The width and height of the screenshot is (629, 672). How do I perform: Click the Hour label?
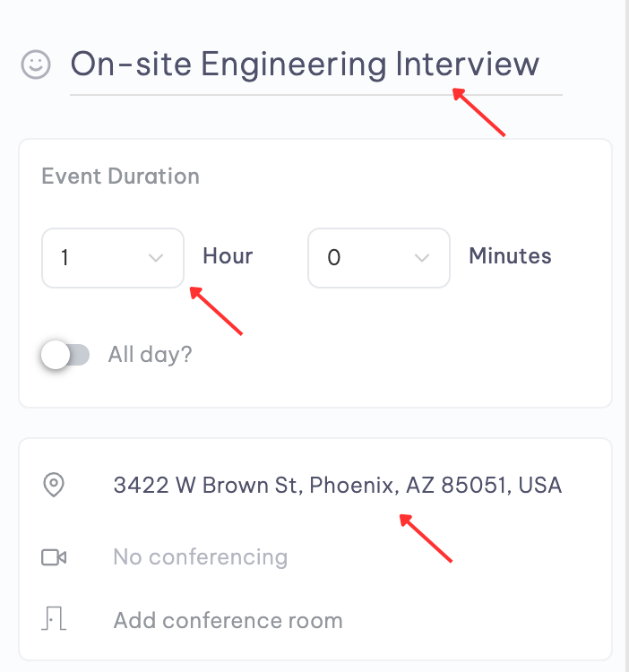pos(228,256)
